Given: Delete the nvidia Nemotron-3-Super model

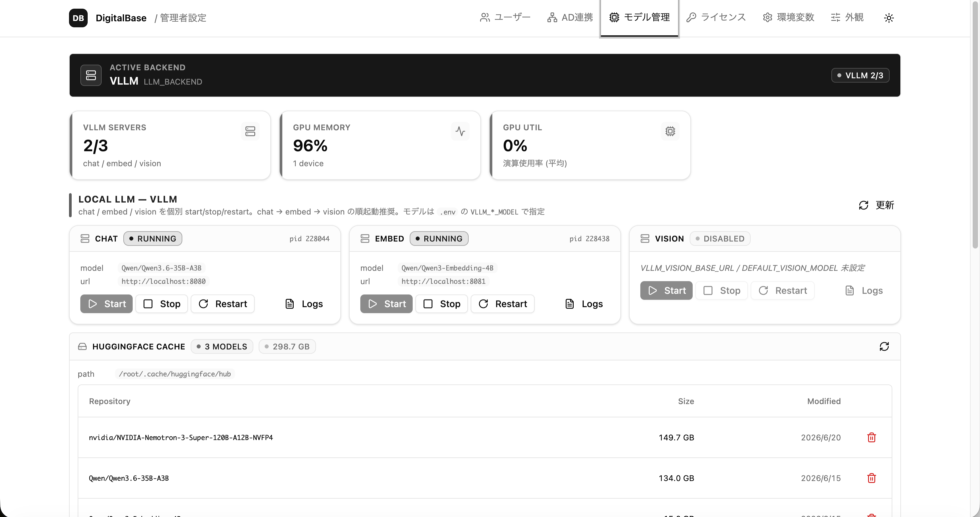Looking at the screenshot, I should pyautogui.click(x=872, y=437).
